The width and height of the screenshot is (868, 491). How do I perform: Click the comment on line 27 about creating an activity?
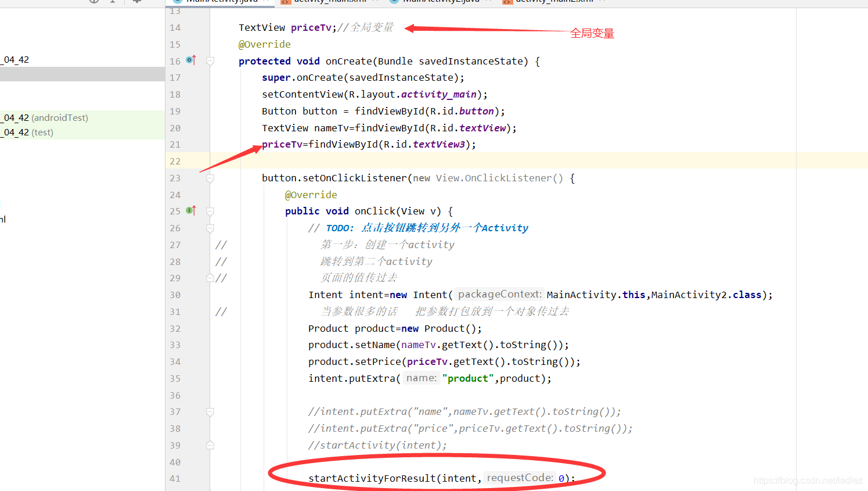point(387,245)
